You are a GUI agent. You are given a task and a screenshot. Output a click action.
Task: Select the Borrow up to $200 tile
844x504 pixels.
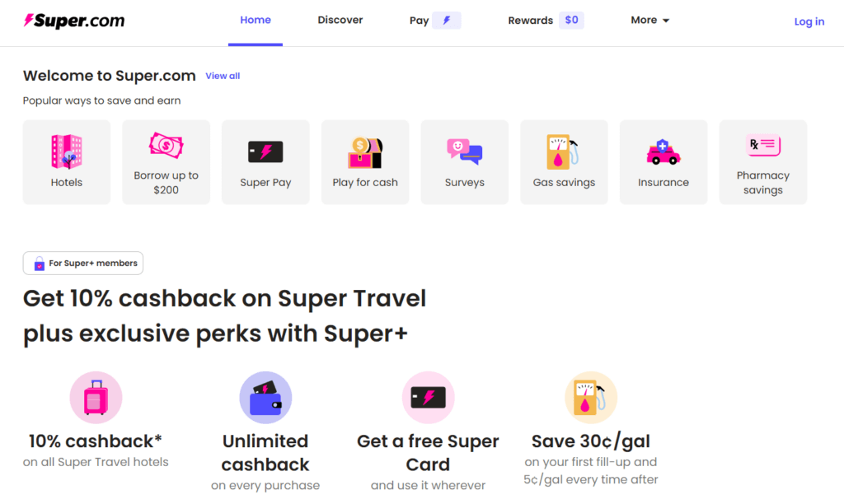click(166, 161)
